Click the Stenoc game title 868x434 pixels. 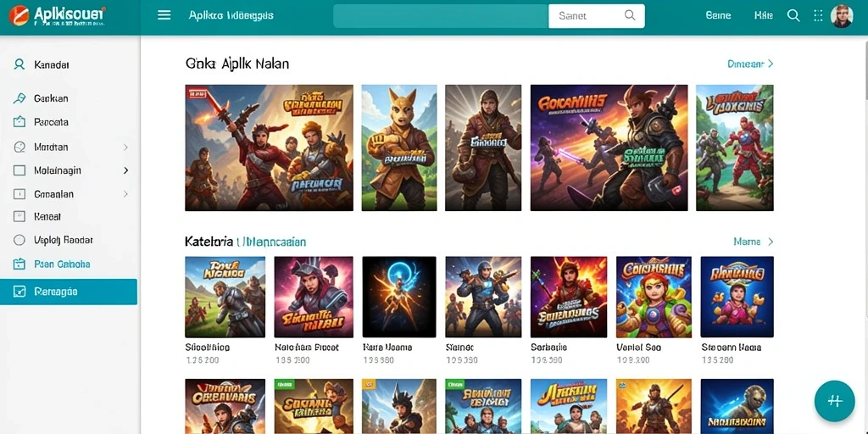(459, 348)
